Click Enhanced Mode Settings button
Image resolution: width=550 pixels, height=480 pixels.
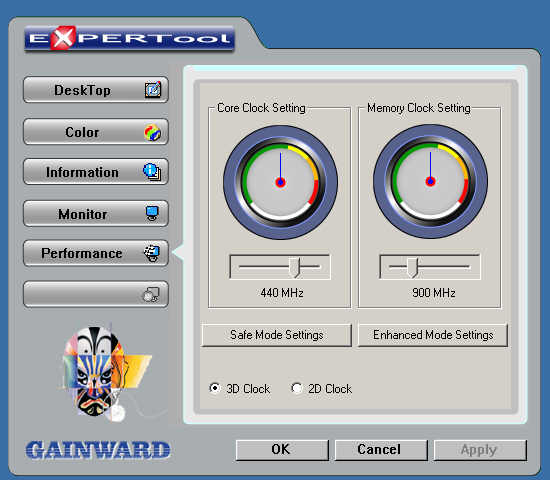(x=433, y=335)
